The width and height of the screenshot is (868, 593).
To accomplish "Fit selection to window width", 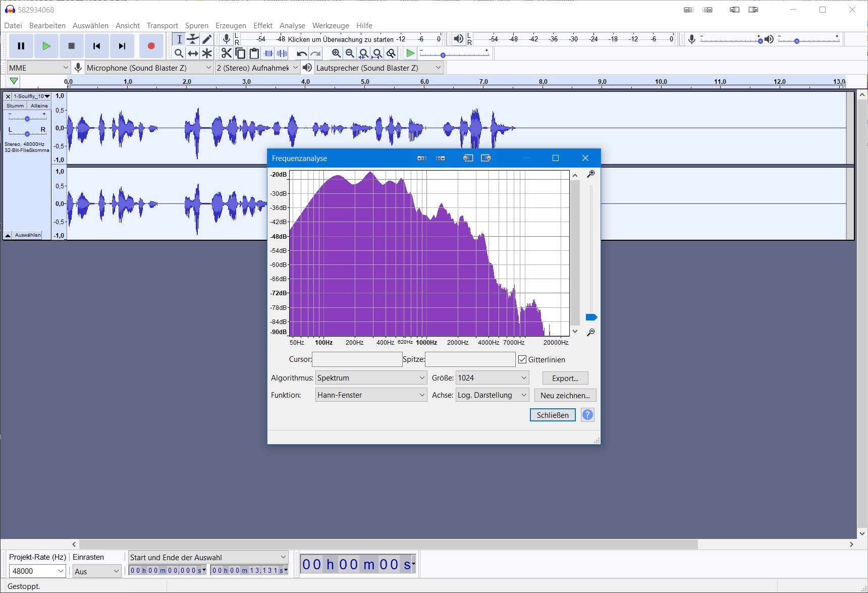I will click(363, 53).
